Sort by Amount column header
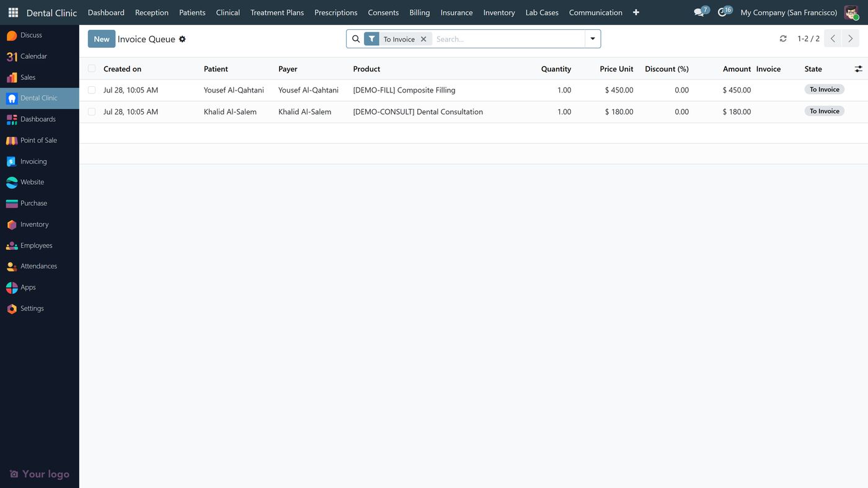The height and width of the screenshot is (488, 868). (x=737, y=69)
